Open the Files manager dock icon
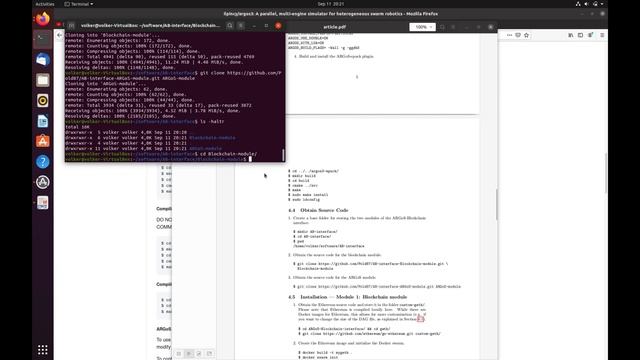This screenshot has width=640, height=360. coord(42,80)
